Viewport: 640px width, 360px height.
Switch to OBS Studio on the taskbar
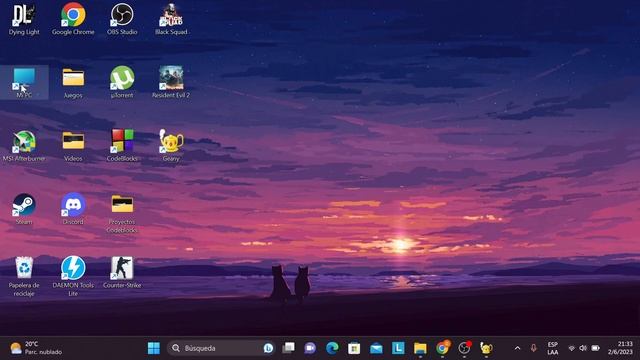(x=464, y=348)
